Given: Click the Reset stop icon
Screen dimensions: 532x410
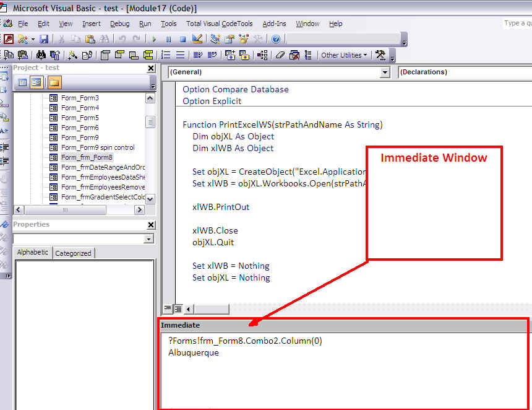Looking at the screenshot, I should (182, 40).
